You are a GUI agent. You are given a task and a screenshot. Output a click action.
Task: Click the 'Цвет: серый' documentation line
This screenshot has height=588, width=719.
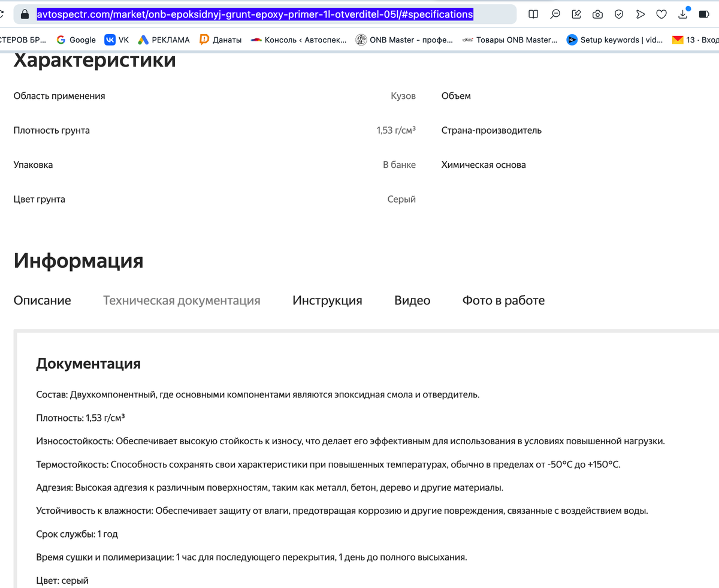pyautogui.click(x=62, y=581)
